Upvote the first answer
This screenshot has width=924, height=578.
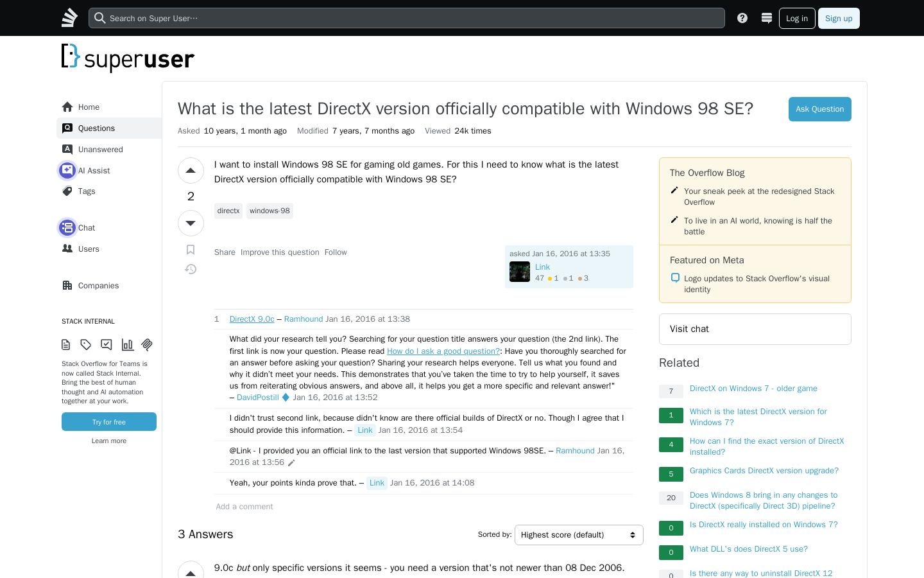pyautogui.click(x=191, y=573)
